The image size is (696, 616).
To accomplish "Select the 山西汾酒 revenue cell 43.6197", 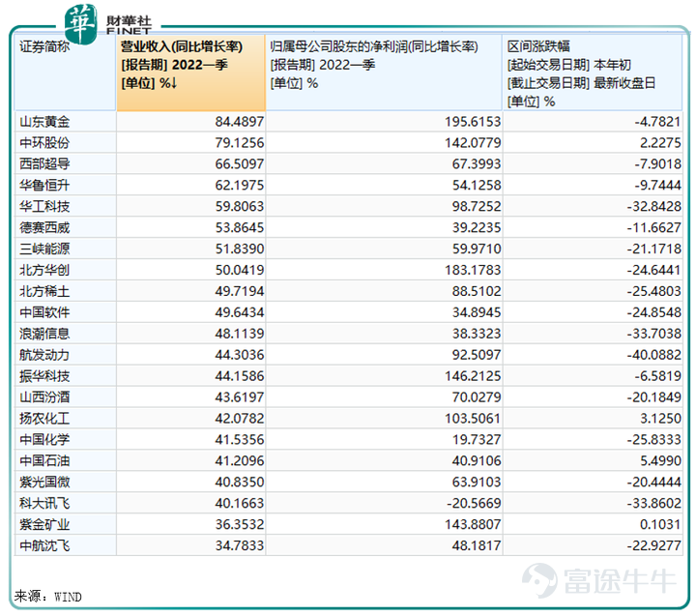I will (190, 397).
